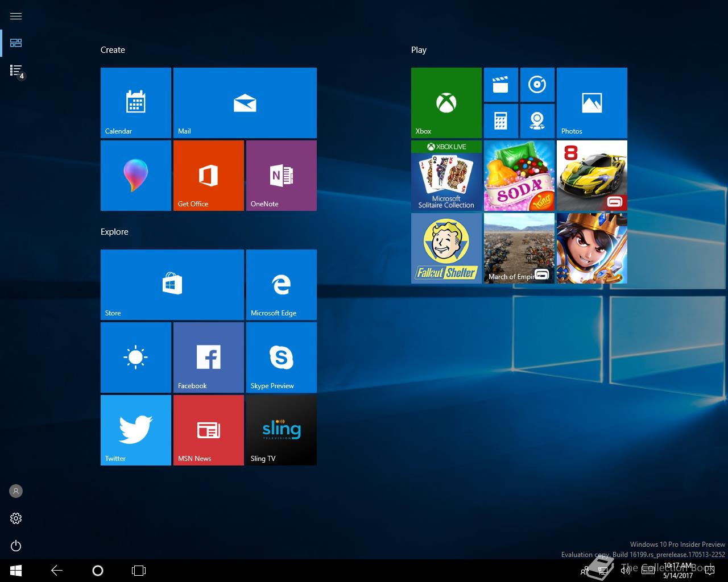Image resolution: width=728 pixels, height=582 pixels.
Task: Open Maps small tile
Action: [x=537, y=121]
